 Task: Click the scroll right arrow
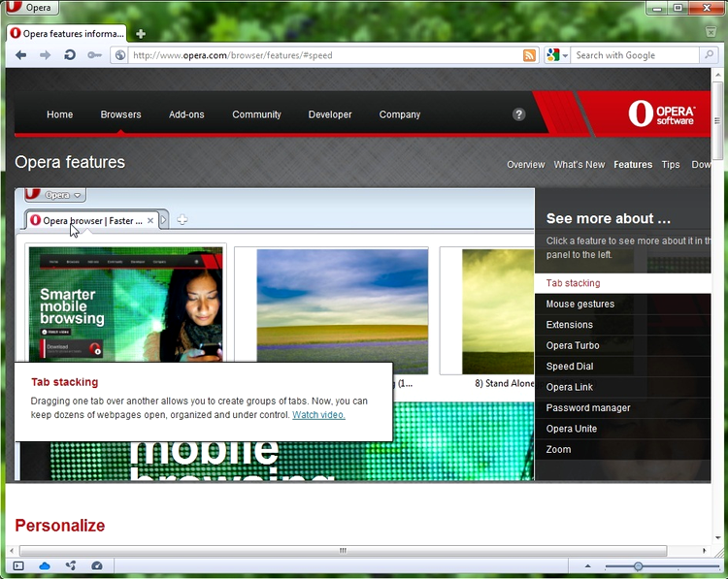[705, 551]
